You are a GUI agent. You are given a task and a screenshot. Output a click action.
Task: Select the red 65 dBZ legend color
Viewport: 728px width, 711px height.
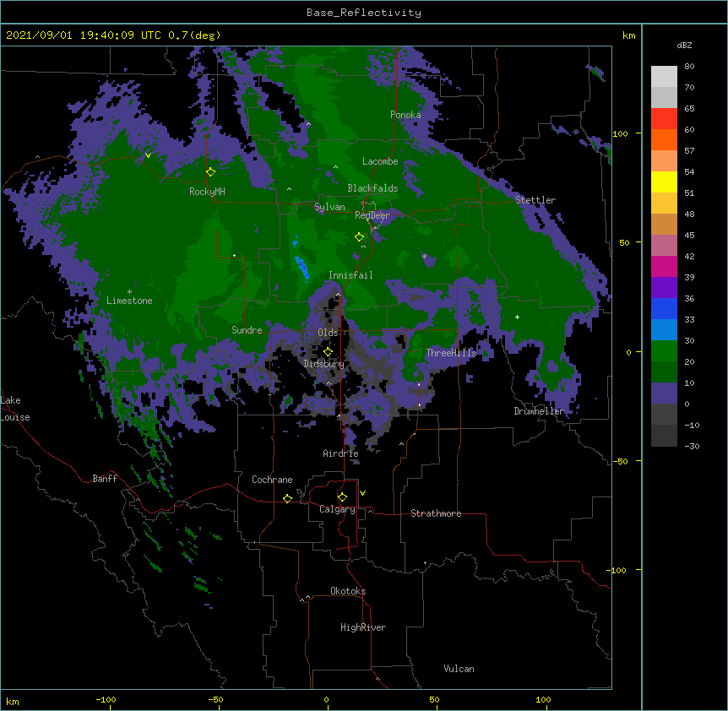click(x=664, y=118)
